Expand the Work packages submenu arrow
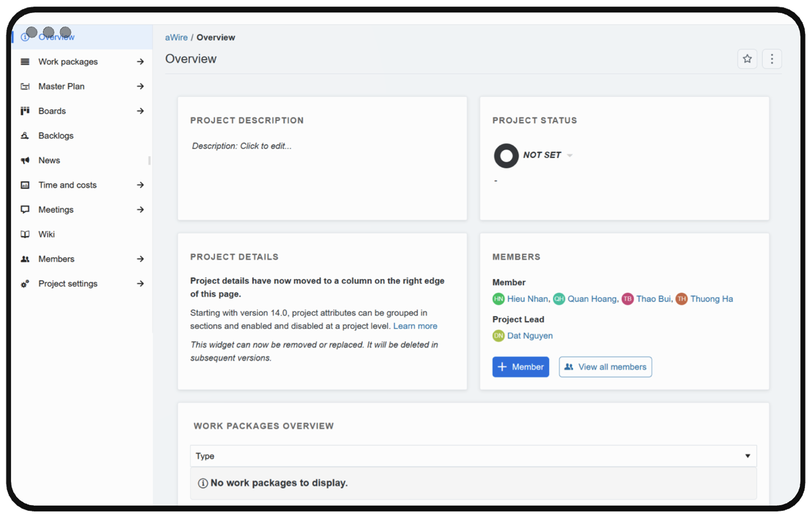Viewport: 812px width, 517px height. point(140,62)
